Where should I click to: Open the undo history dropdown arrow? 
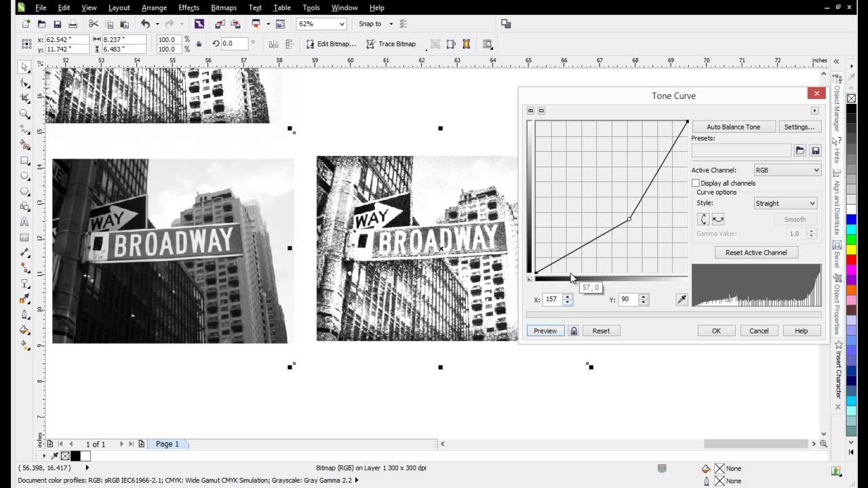coord(157,24)
